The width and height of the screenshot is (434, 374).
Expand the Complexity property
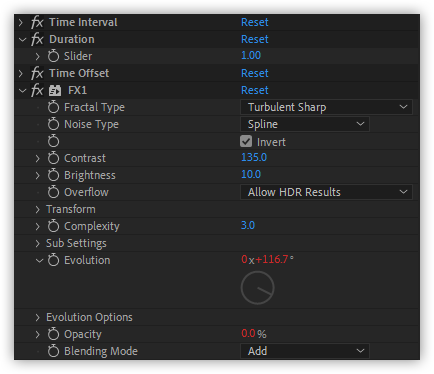pos(38,226)
